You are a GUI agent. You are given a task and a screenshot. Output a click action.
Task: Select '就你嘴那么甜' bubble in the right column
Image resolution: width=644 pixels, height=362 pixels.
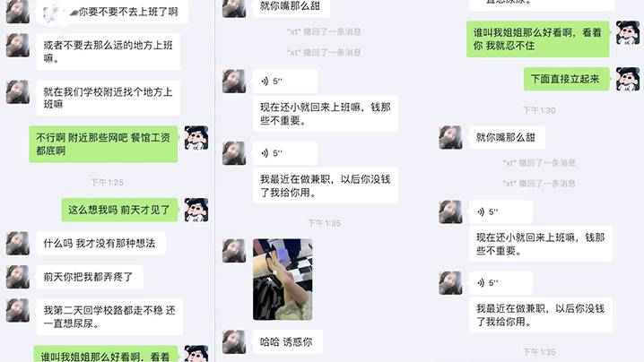(x=507, y=137)
